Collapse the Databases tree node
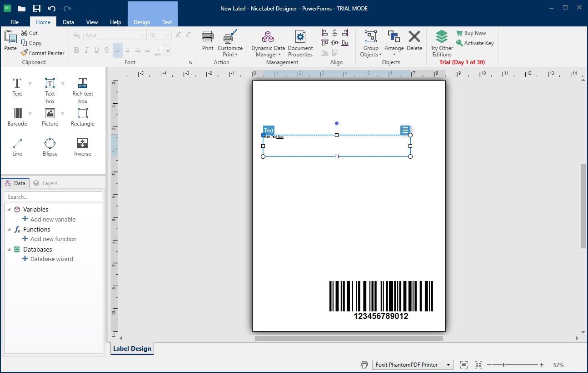 pyautogui.click(x=9, y=250)
